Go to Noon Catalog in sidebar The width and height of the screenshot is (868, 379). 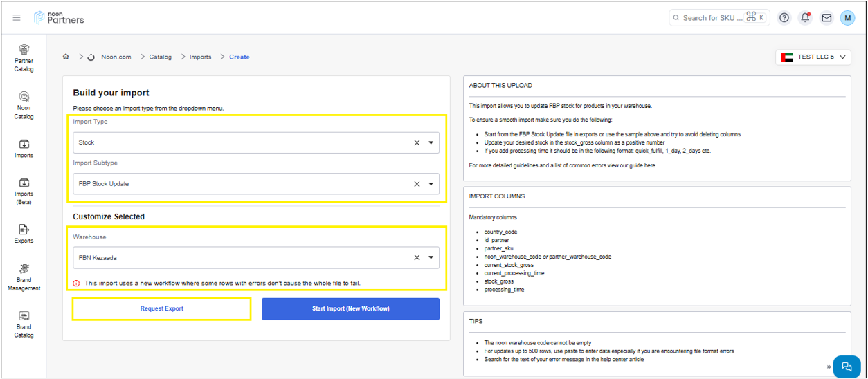[24, 97]
